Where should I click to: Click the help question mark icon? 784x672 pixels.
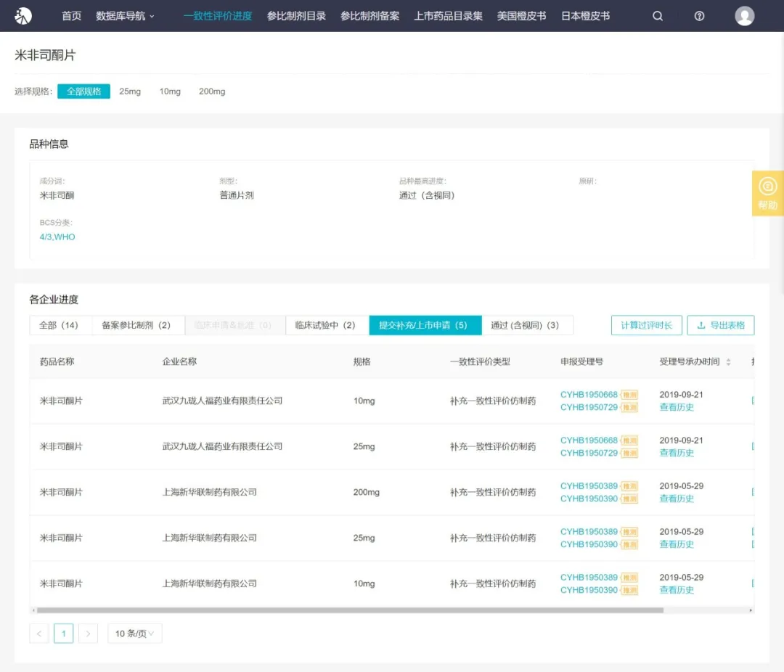[699, 16]
